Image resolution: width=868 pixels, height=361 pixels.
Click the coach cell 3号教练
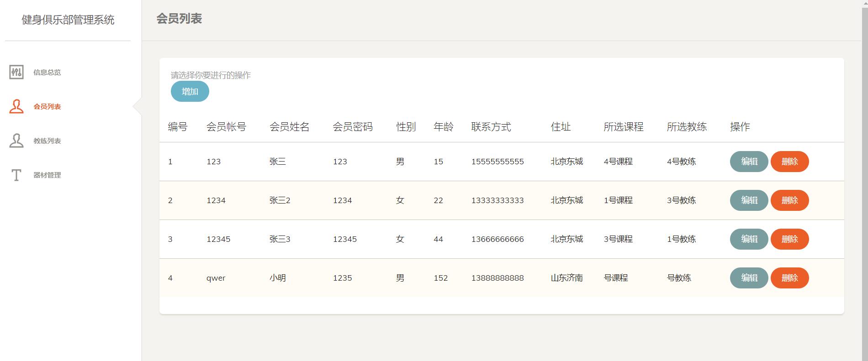[x=681, y=200]
